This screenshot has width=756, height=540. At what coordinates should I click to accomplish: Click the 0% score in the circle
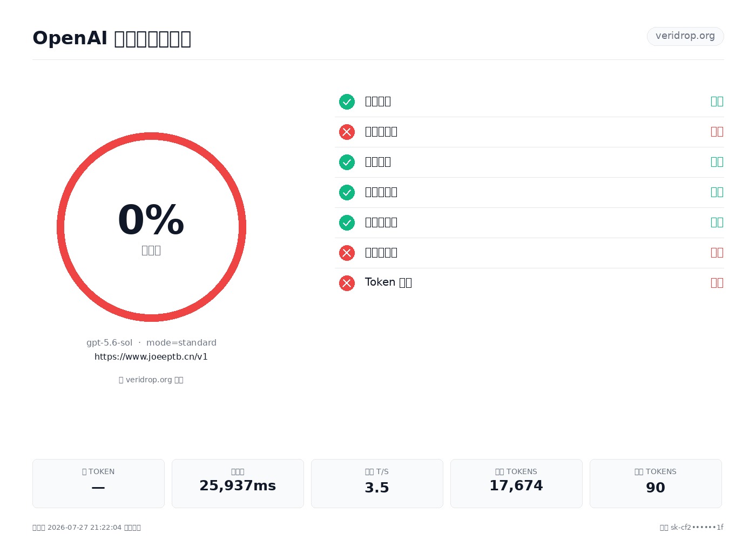[151, 220]
